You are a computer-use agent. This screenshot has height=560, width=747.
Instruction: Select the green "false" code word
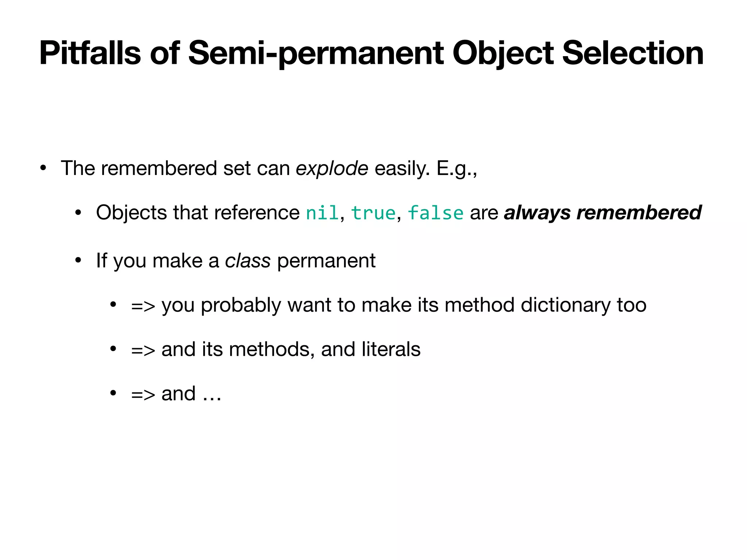click(x=436, y=213)
